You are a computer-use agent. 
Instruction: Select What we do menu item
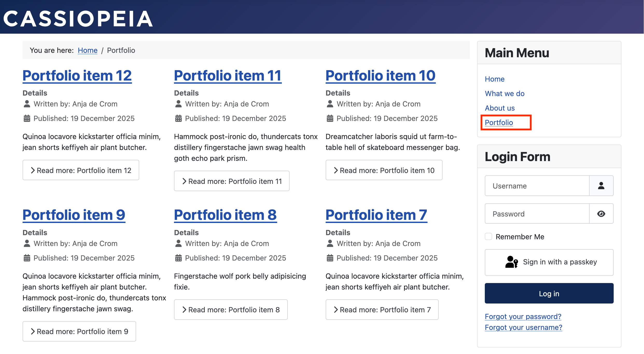click(505, 93)
